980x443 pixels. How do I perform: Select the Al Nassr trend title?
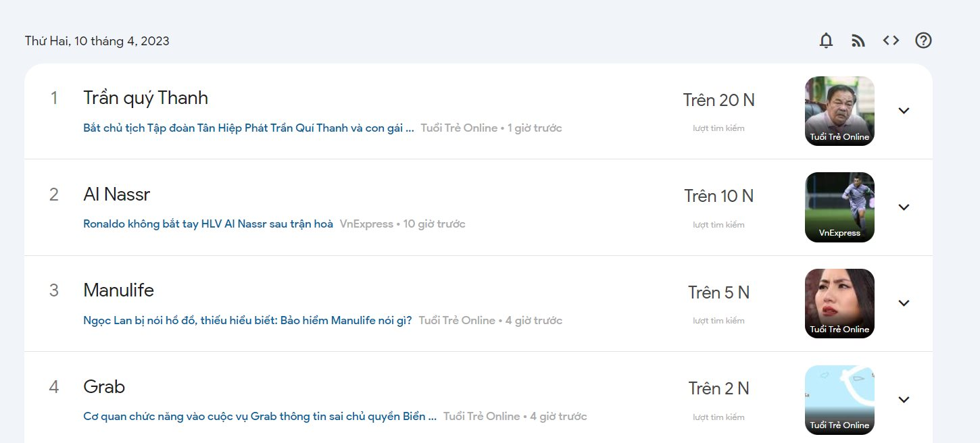(x=116, y=194)
